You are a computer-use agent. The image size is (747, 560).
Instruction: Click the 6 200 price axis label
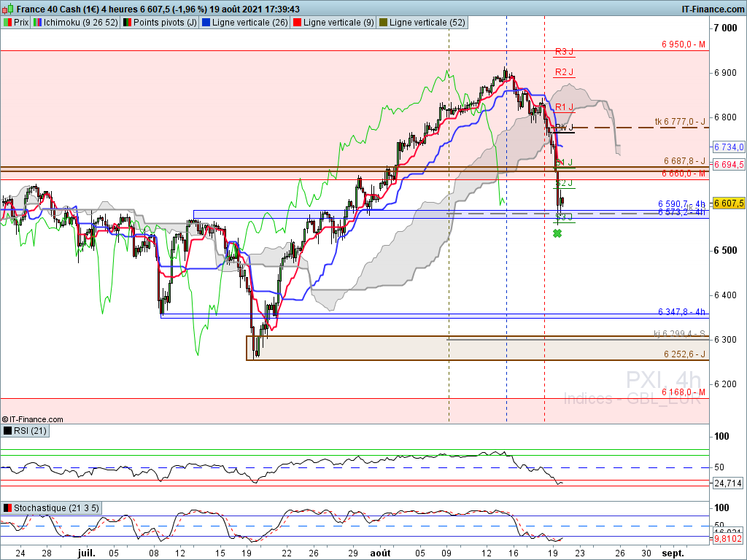(x=725, y=384)
